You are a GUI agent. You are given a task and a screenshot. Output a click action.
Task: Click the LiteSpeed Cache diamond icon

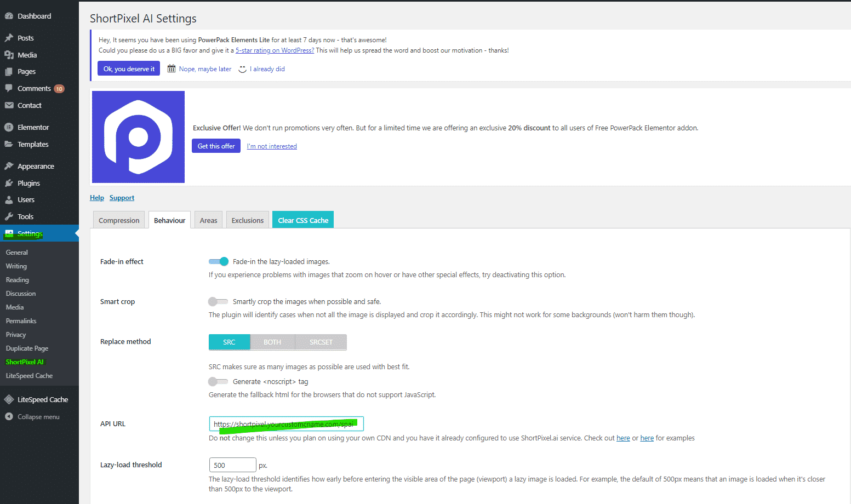[x=9, y=399]
